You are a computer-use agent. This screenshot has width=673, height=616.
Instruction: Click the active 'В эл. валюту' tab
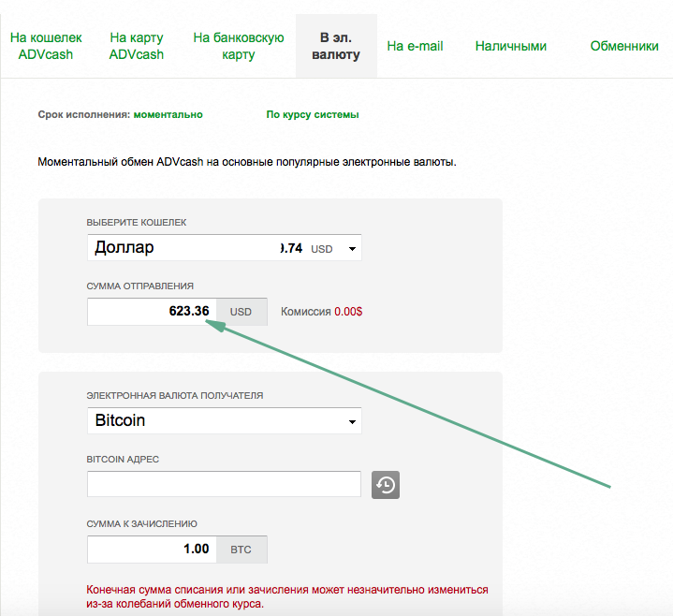pos(336,46)
